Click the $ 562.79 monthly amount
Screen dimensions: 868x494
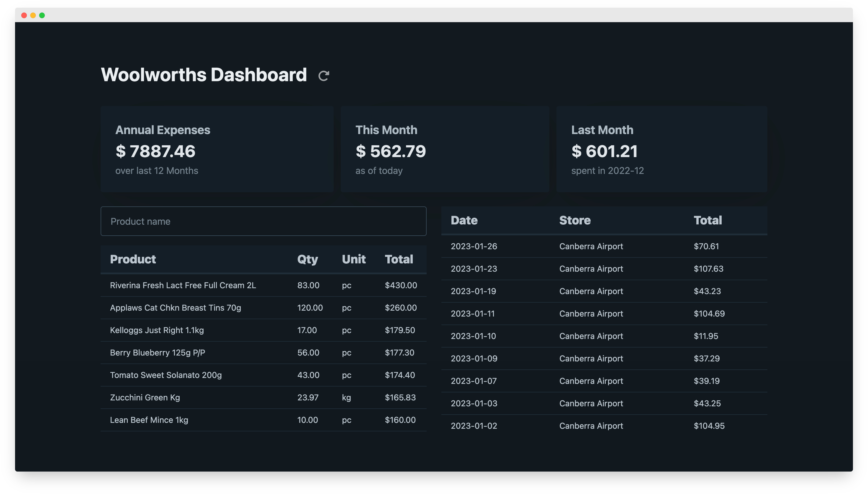pyautogui.click(x=390, y=151)
